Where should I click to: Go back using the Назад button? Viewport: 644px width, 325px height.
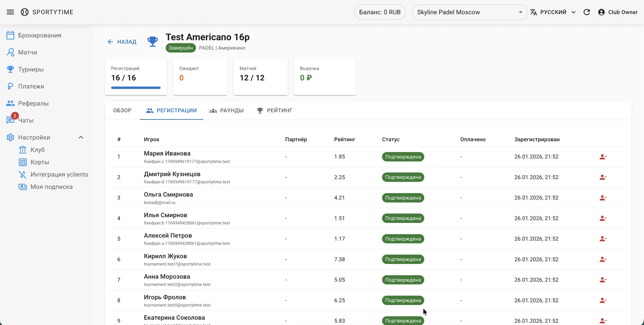pos(122,42)
